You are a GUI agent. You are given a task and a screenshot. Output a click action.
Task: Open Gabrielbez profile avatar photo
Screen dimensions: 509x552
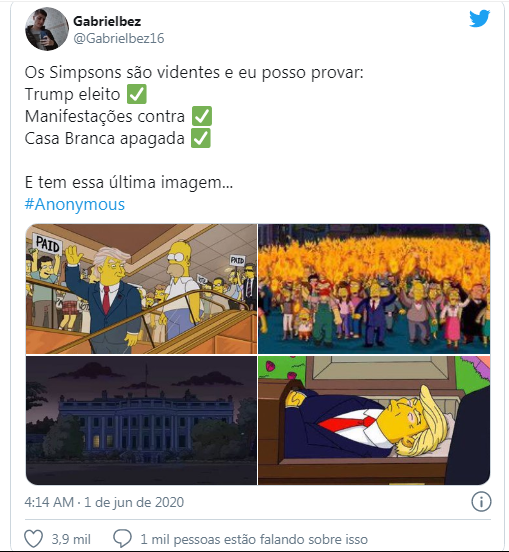pos(47,29)
